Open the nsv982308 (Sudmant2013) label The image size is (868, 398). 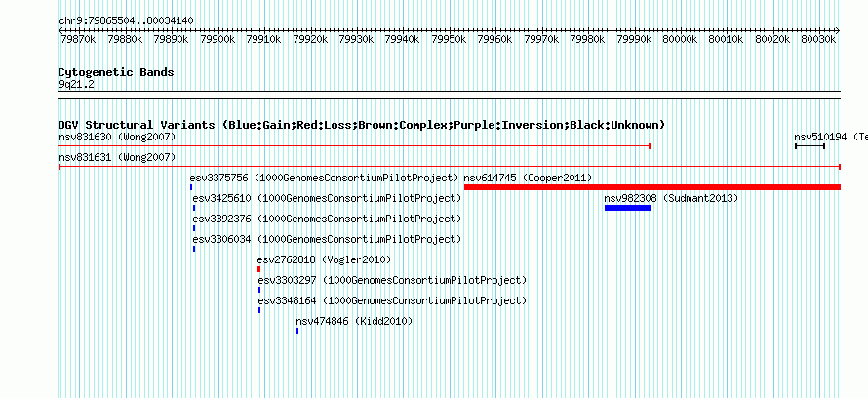click(x=672, y=199)
